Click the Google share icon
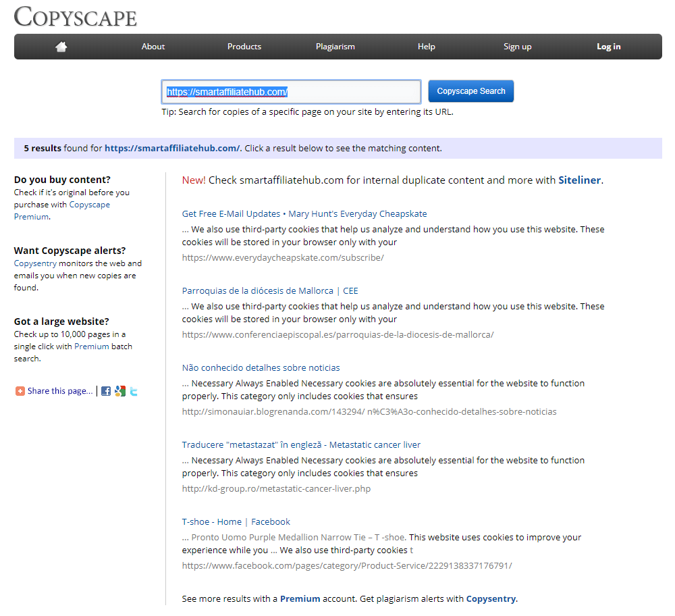The image size is (675, 616). click(120, 391)
